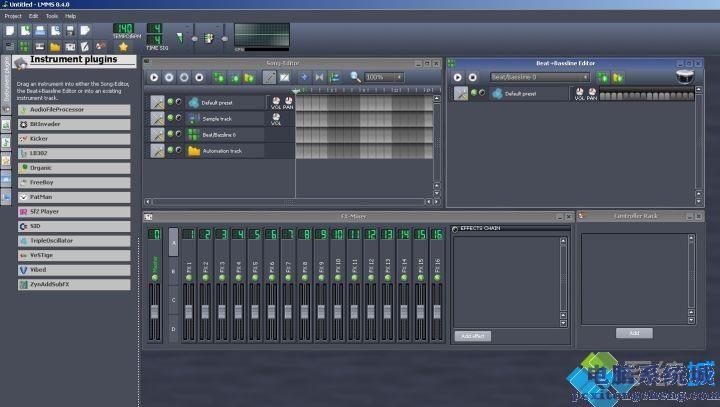Viewport: 720px width, 407px height.
Task: Play pattern in Beat+Bassline Editor
Action: pyautogui.click(x=457, y=78)
